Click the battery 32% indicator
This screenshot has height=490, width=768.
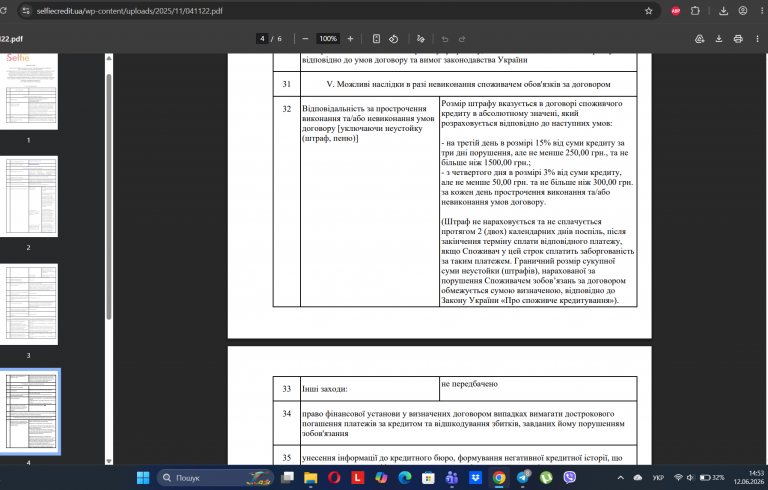[x=712, y=477]
